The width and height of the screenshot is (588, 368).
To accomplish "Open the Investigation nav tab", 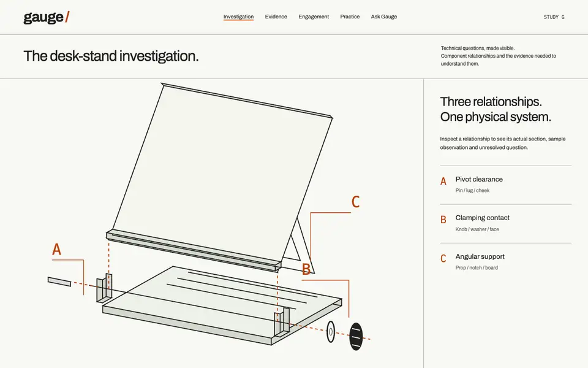I will tap(238, 17).
